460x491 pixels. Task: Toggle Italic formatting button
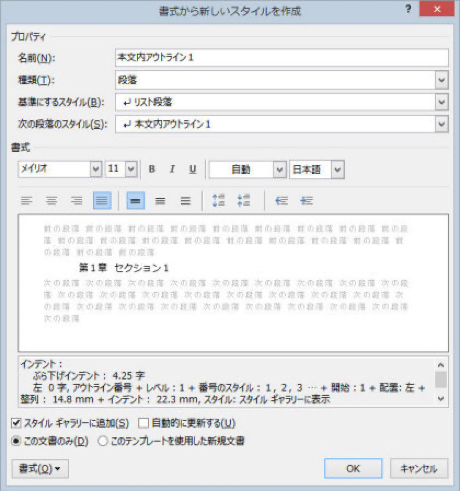[x=172, y=169]
